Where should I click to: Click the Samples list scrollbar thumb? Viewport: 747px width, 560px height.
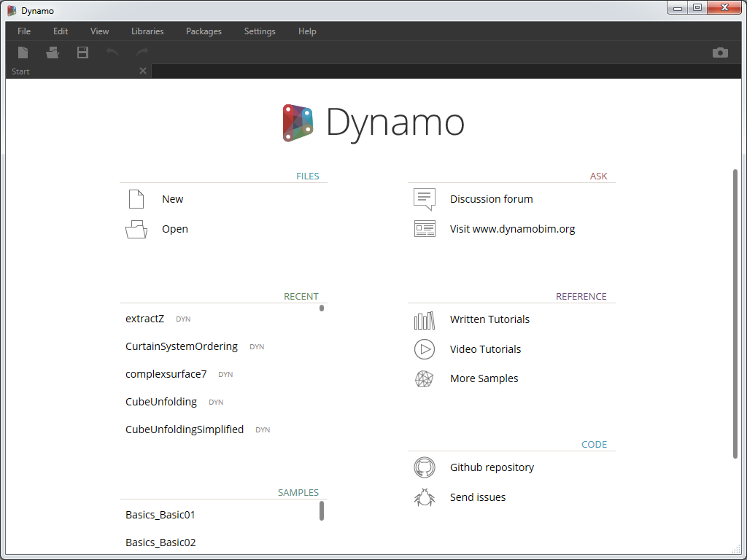coord(322,511)
